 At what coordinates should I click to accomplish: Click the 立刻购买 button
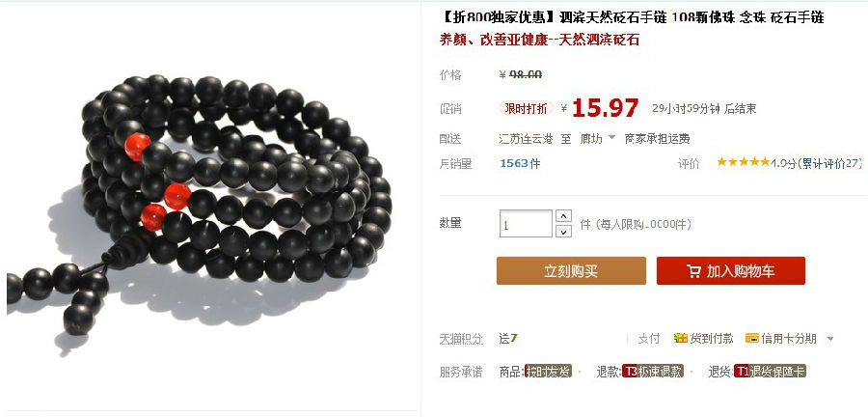(x=571, y=271)
